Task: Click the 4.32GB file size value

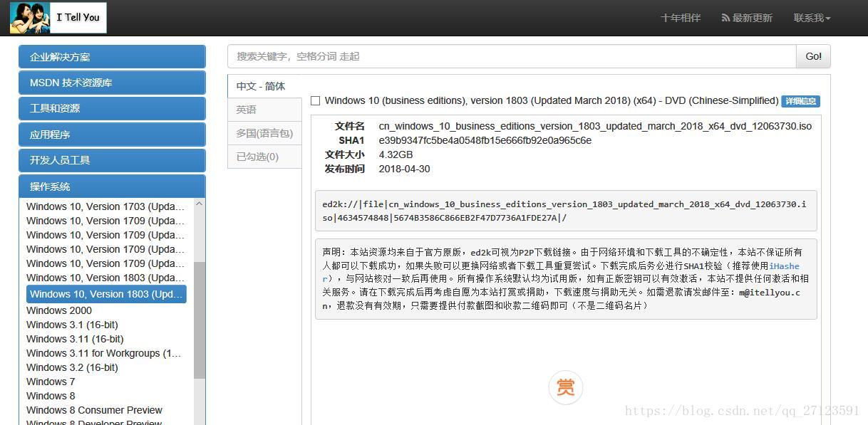Action: coord(396,154)
